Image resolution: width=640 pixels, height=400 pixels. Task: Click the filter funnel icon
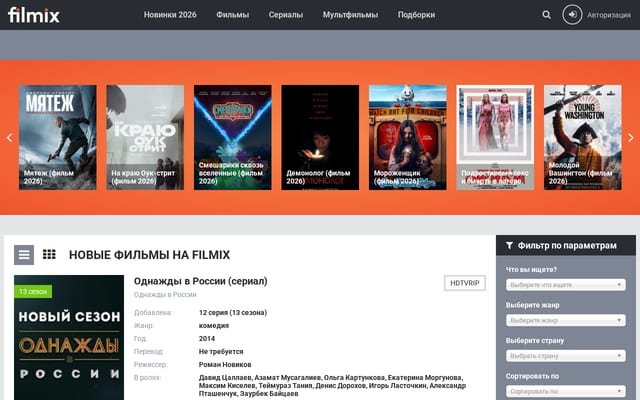(509, 245)
